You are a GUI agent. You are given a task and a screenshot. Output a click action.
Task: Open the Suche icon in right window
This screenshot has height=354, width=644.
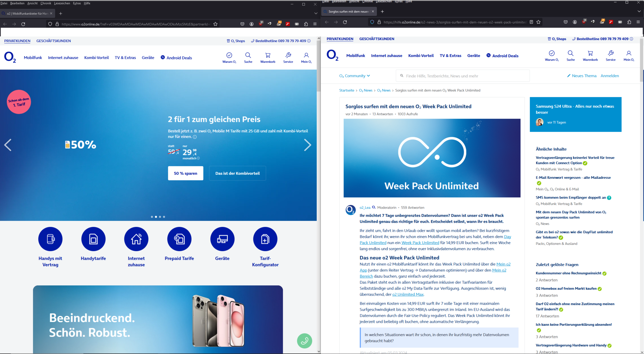[570, 54]
